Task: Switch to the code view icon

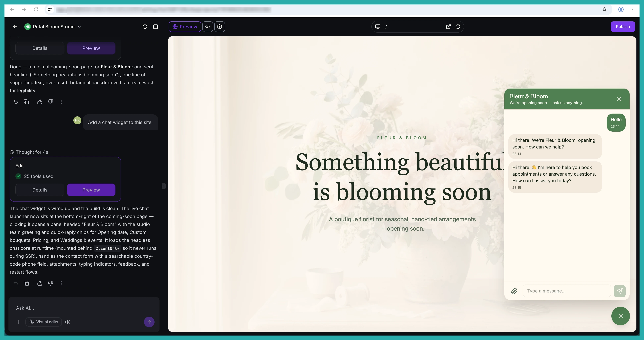Action: 208,27
